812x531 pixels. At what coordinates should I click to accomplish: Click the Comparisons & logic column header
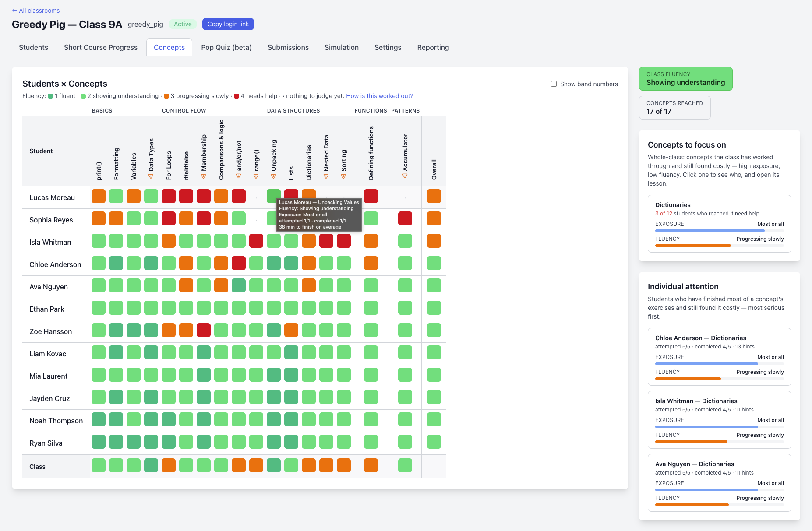point(221,150)
